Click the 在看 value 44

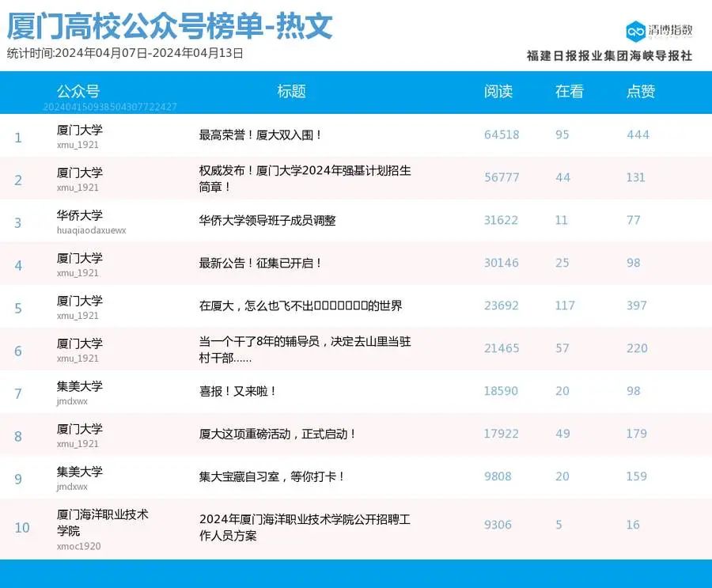tap(562, 178)
